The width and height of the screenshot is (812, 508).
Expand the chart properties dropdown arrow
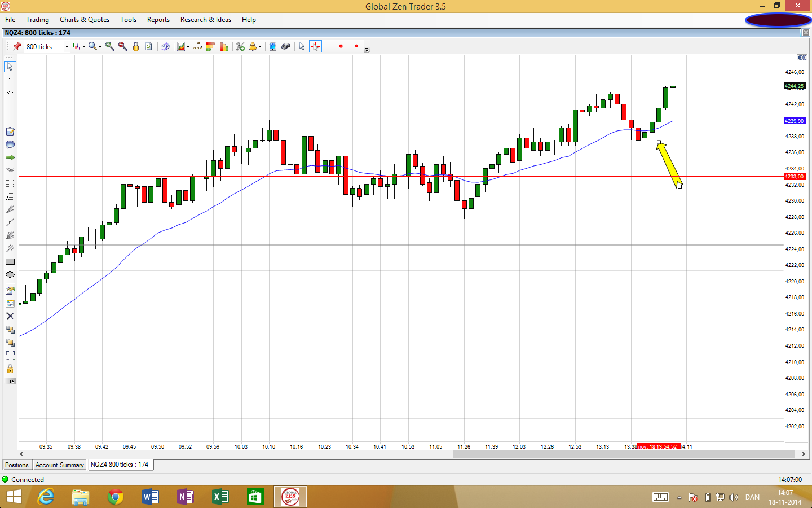point(188,46)
